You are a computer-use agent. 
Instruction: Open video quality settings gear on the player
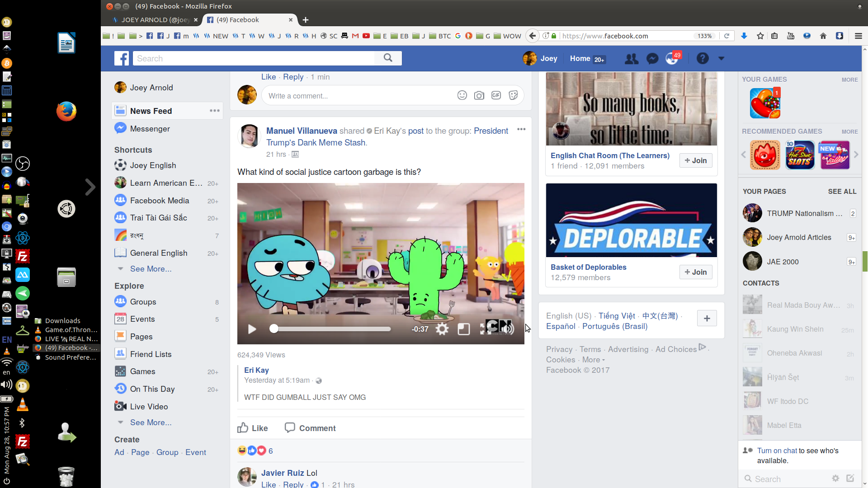coord(442,329)
